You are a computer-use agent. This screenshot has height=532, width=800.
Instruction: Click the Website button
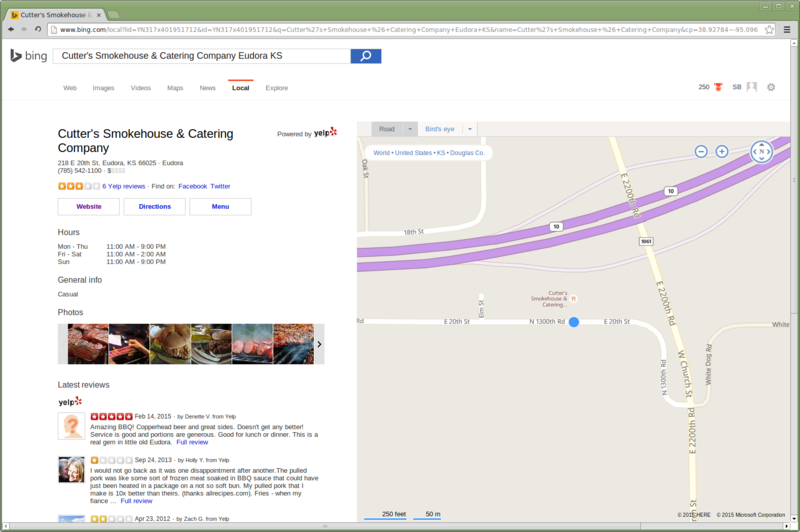(x=89, y=207)
